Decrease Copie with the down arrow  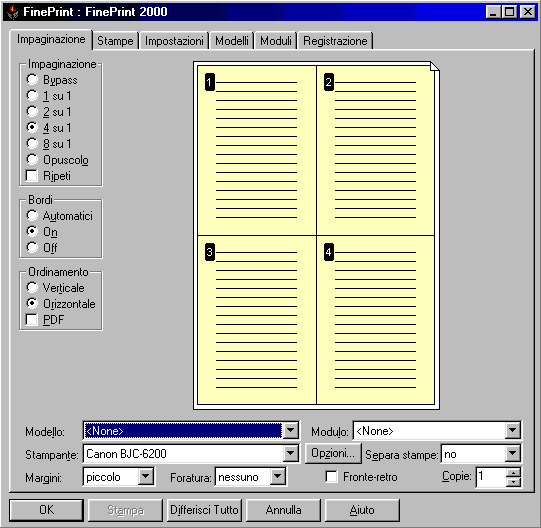coord(514,481)
